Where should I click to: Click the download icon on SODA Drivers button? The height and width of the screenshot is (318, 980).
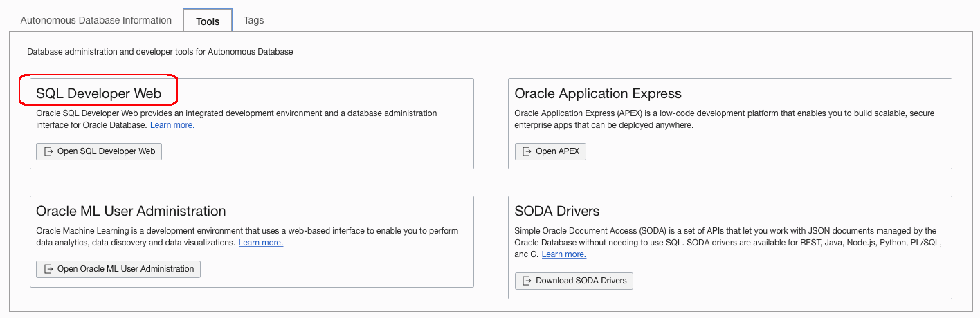pyautogui.click(x=527, y=281)
